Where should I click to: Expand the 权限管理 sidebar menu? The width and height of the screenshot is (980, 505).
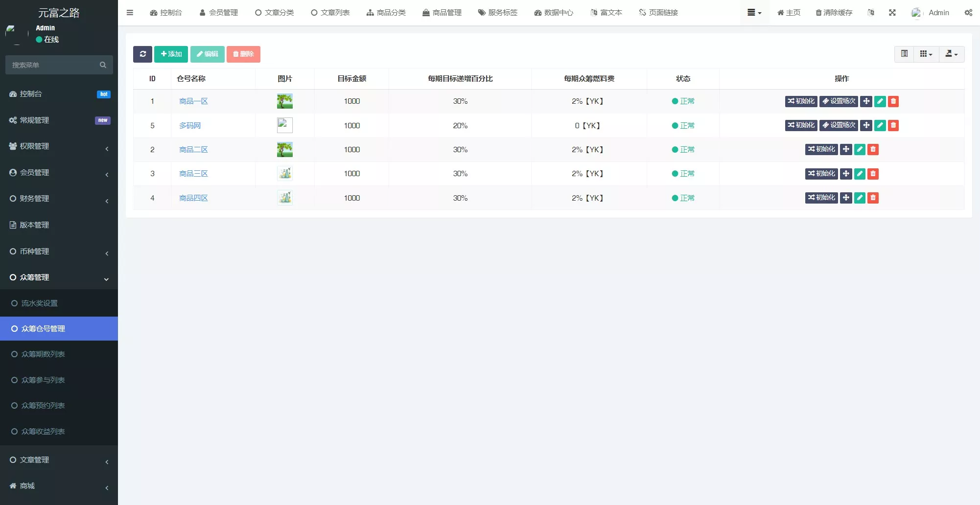click(x=59, y=146)
